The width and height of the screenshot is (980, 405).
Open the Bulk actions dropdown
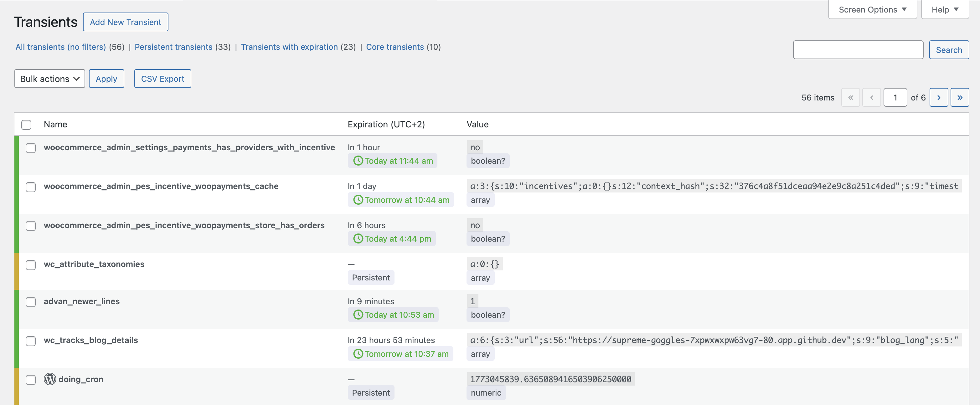coord(49,79)
